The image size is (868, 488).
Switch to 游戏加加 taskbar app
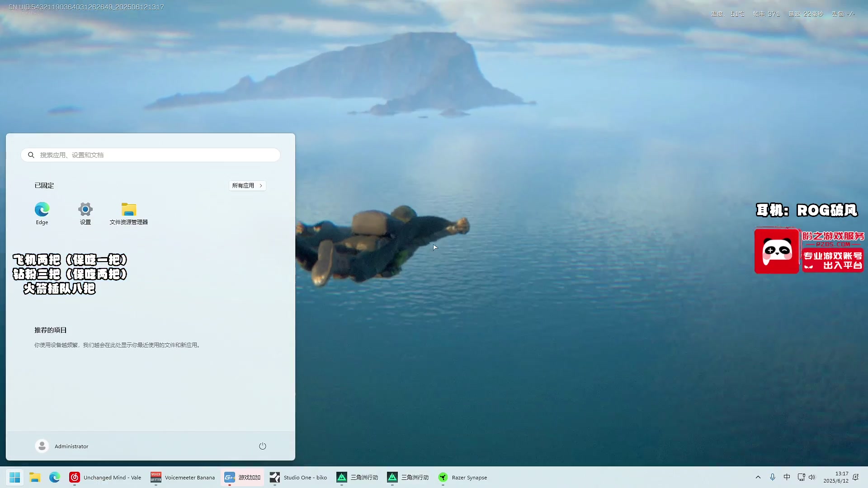(x=242, y=478)
